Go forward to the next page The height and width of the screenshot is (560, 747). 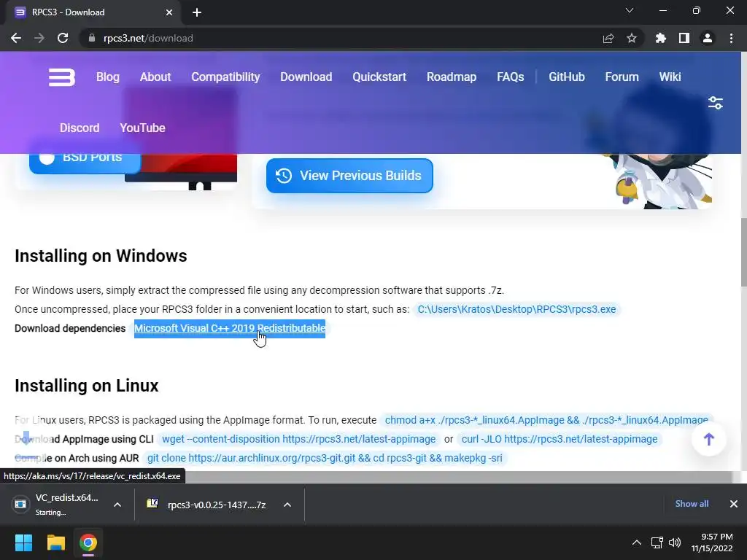pyautogui.click(x=39, y=38)
